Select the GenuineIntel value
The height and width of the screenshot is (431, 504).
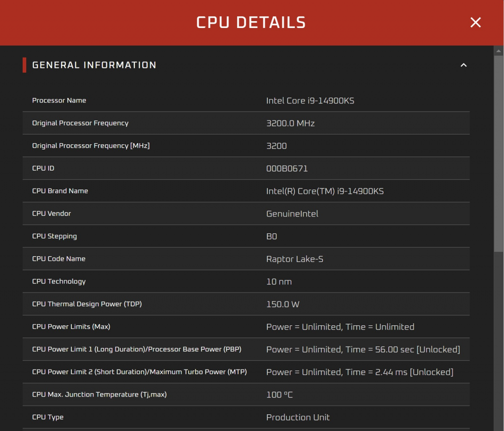292,214
